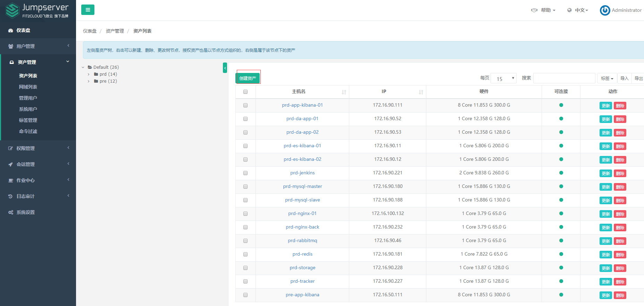Click the connectivity status dot for prd-jenkins

[561, 173]
